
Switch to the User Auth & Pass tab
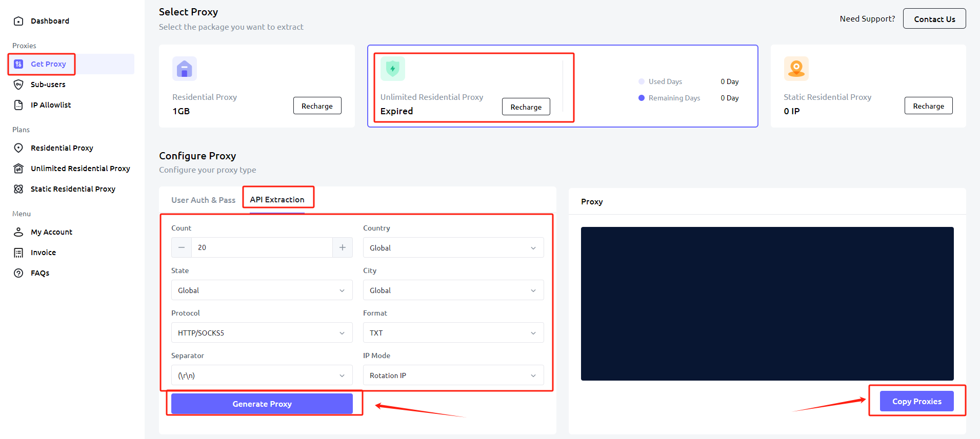click(203, 200)
